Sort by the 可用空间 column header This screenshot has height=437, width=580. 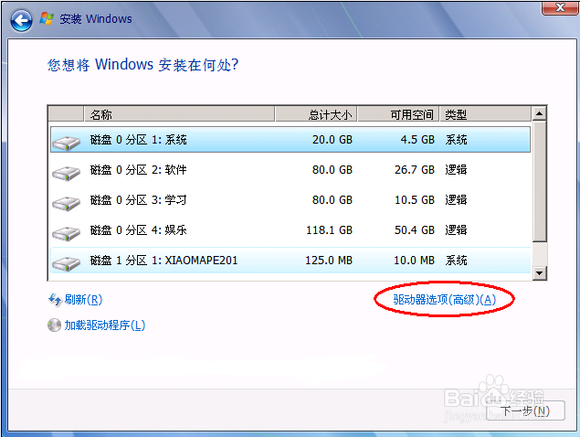(x=398, y=114)
